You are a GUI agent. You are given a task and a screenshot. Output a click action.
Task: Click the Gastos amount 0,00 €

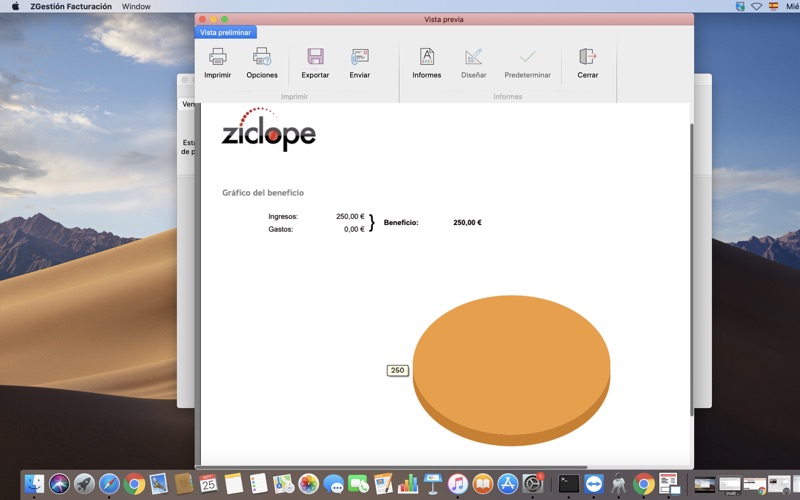click(354, 229)
